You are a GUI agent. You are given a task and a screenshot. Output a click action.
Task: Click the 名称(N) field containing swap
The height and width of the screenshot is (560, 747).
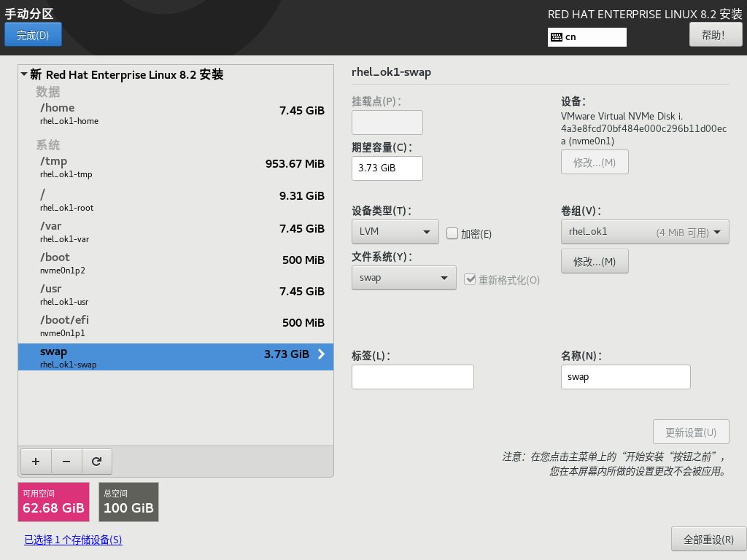[625, 377]
